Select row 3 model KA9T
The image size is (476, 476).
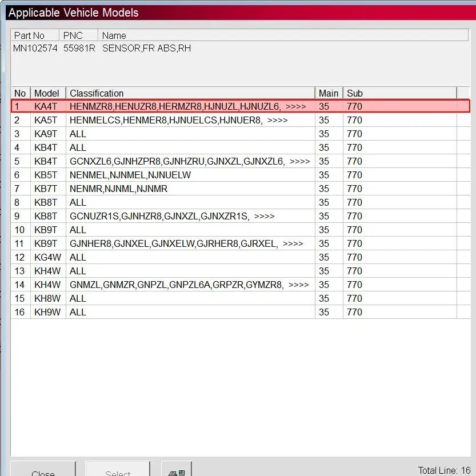(x=241, y=134)
